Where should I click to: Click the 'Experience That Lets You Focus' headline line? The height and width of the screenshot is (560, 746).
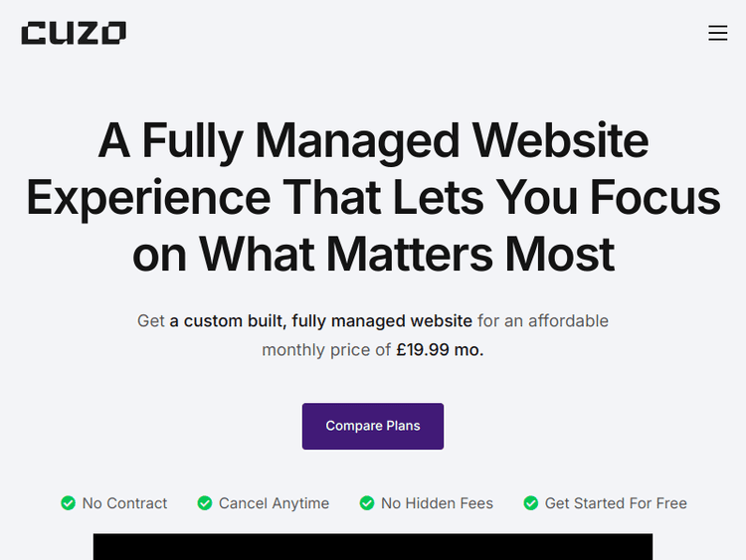[x=373, y=198]
